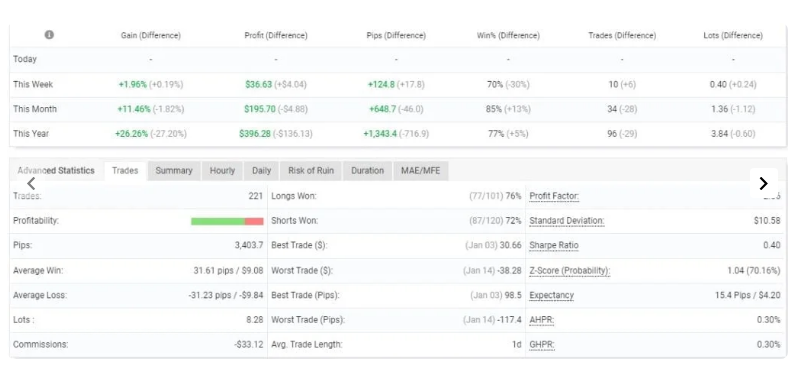Click the green-red Profitability bar
This screenshot has height=376, width=795.
pos(227,221)
